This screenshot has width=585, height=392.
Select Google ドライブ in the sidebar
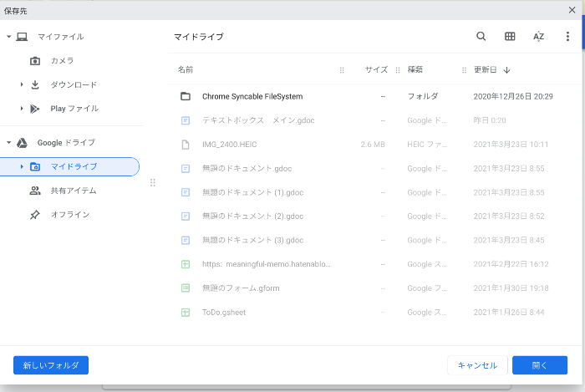pyautogui.click(x=66, y=142)
